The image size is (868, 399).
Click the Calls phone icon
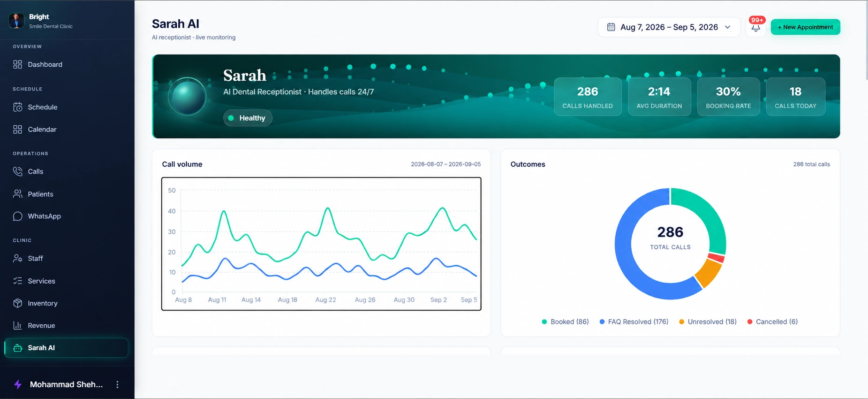17,171
